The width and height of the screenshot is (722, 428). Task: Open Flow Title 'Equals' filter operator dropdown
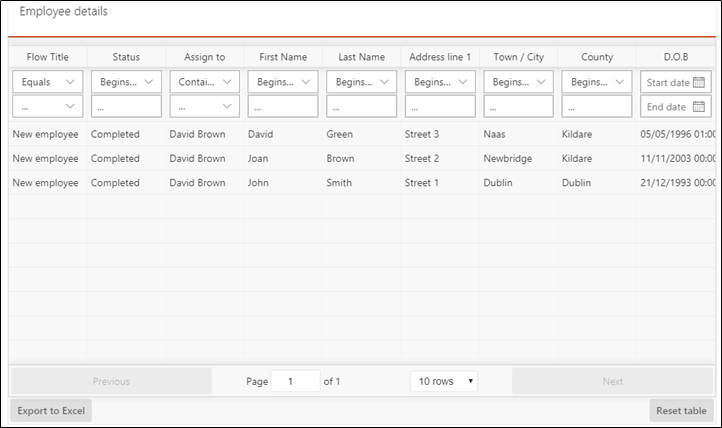(47, 82)
